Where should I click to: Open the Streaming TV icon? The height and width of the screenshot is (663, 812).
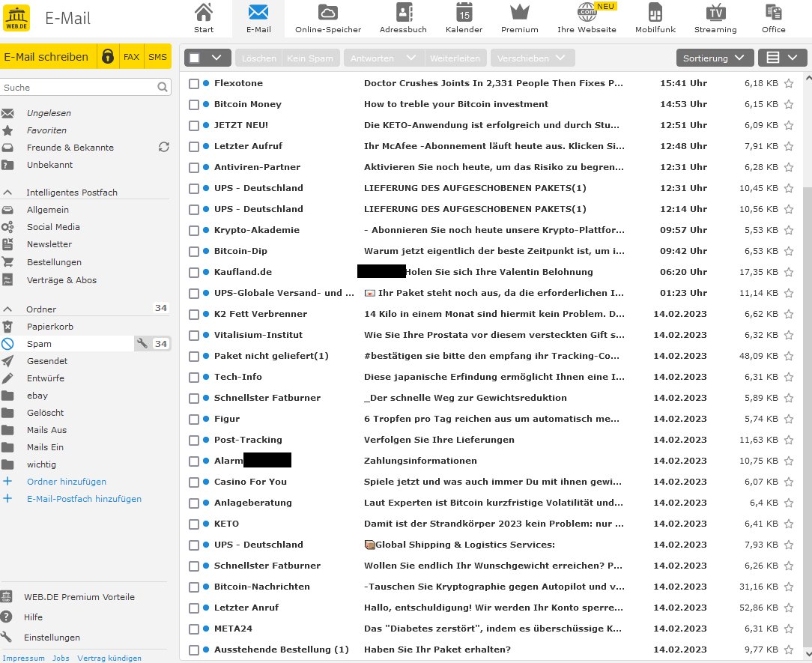click(x=715, y=13)
